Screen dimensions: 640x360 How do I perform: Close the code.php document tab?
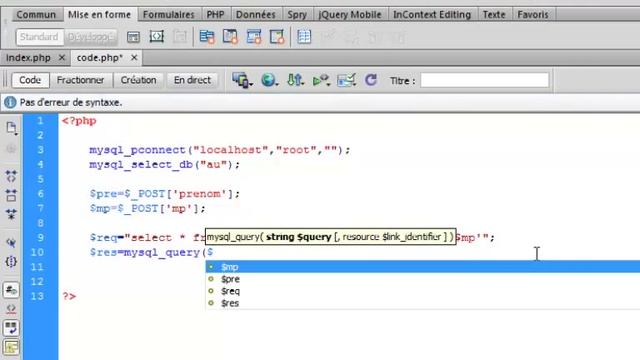click(x=134, y=58)
